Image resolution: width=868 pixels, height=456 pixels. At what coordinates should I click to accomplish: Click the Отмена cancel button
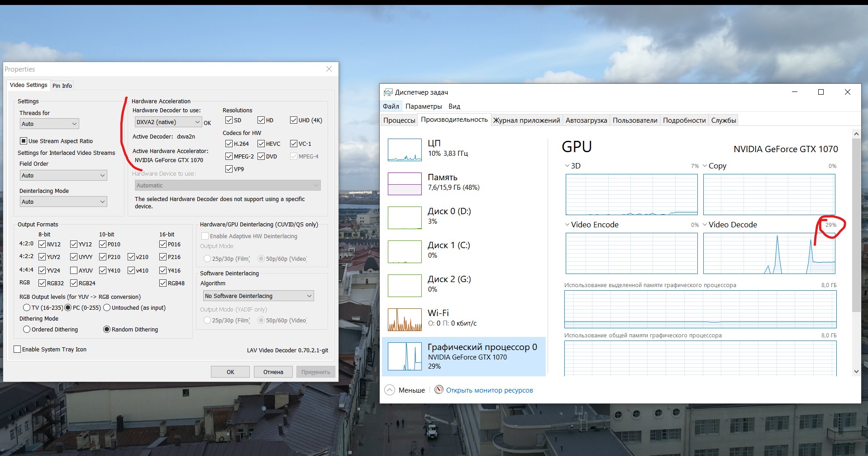tap(273, 372)
